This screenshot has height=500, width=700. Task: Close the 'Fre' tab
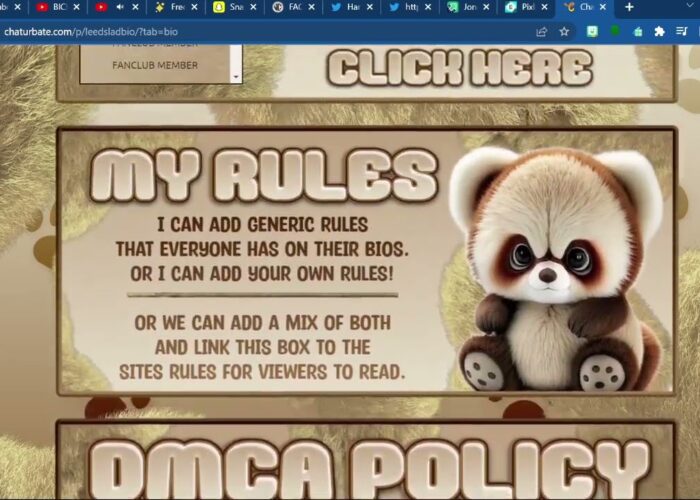(194, 7)
